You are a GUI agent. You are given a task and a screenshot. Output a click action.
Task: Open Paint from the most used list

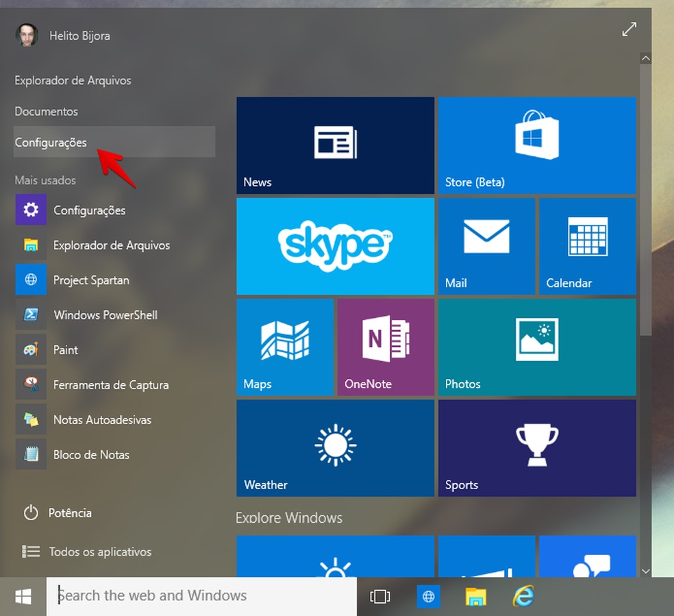point(66,349)
